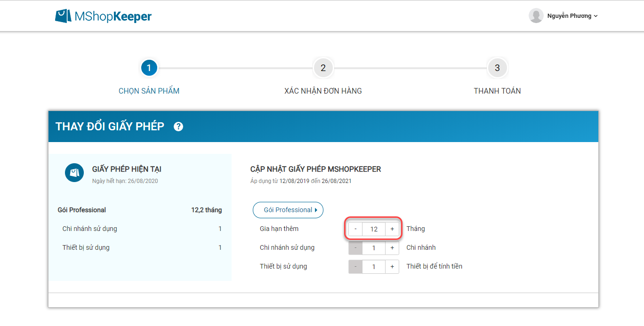
Task: Click the THAY ĐỔI GIẤY PHÉP heading
Action: [x=110, y=127]
